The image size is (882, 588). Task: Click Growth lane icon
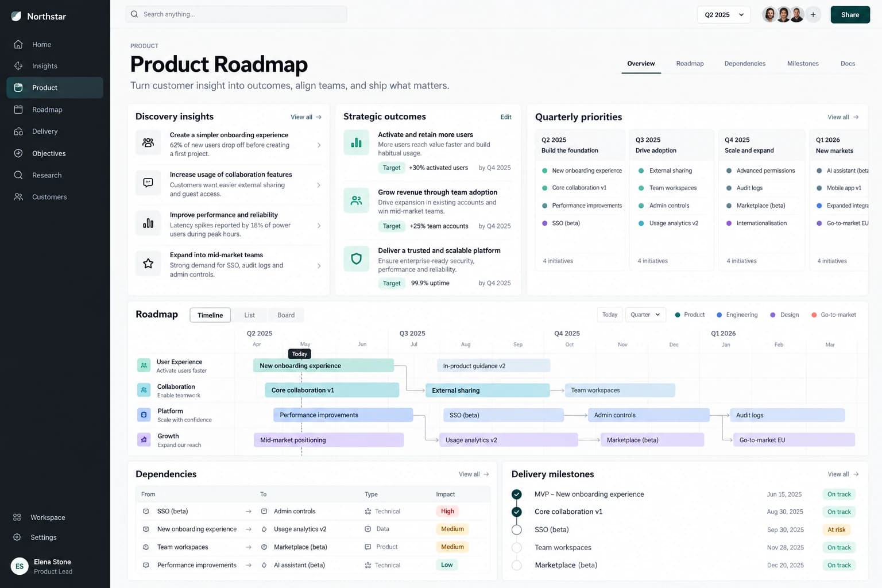click(144, 439)
